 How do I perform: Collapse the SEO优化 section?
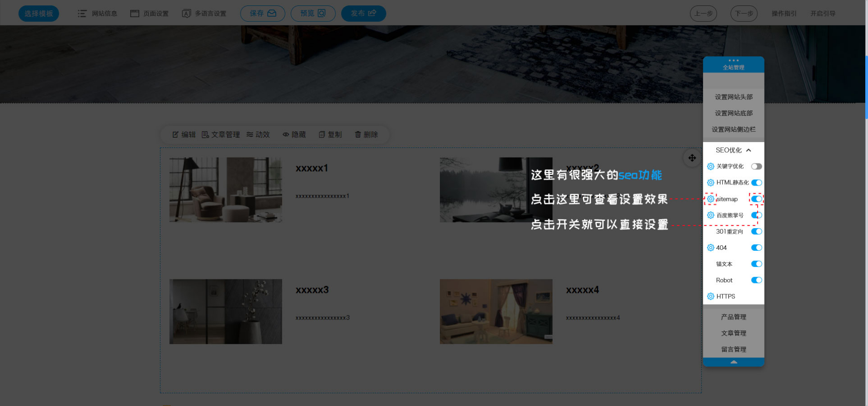[748, 150]
